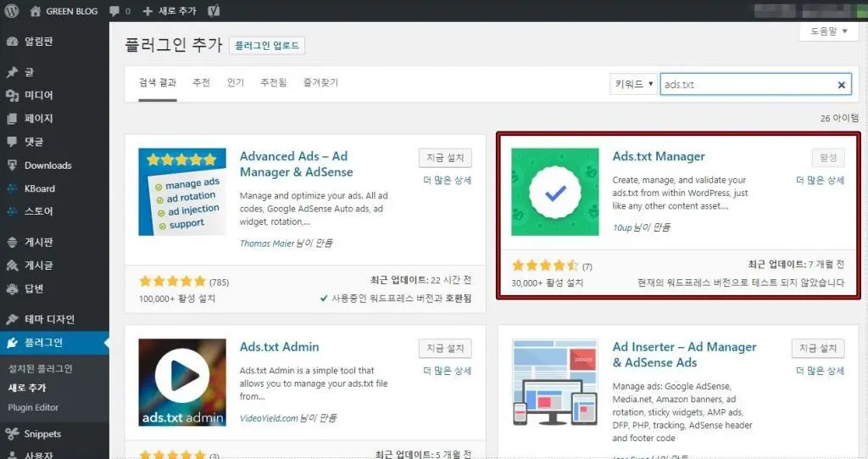Click Ad Inserter devices thumbnail
Image resolution: width=868 pixels, height=459 pixels.
[554, 383]
